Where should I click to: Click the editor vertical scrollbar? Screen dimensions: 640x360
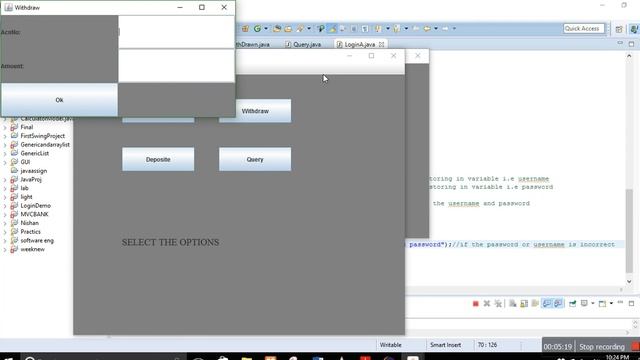coord(629,231)
